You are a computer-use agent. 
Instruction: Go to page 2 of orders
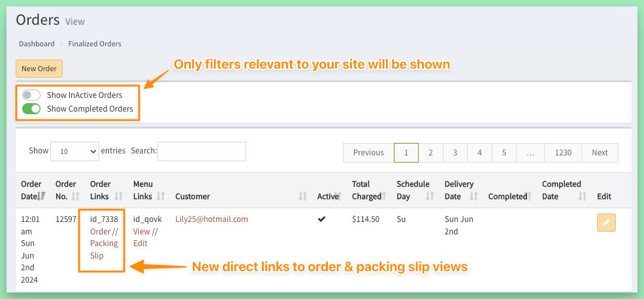click(430, 152)
